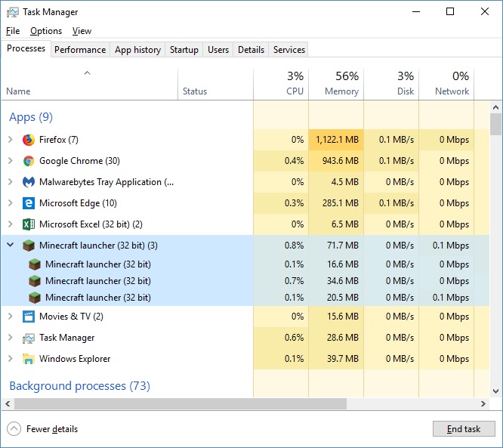Click the Windows Explorer folder icon
This screenshot has height=448, width=503.
pyautogui.click(x=29, y=359)
